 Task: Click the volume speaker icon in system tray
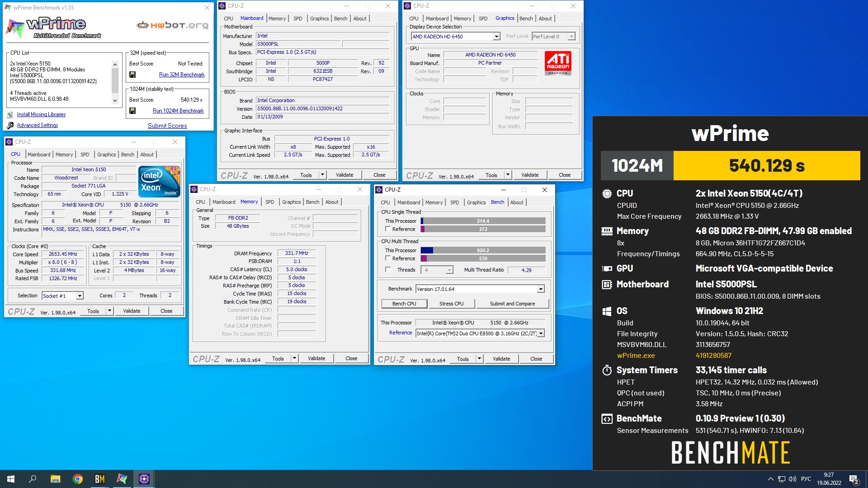(x=793, y=479)
